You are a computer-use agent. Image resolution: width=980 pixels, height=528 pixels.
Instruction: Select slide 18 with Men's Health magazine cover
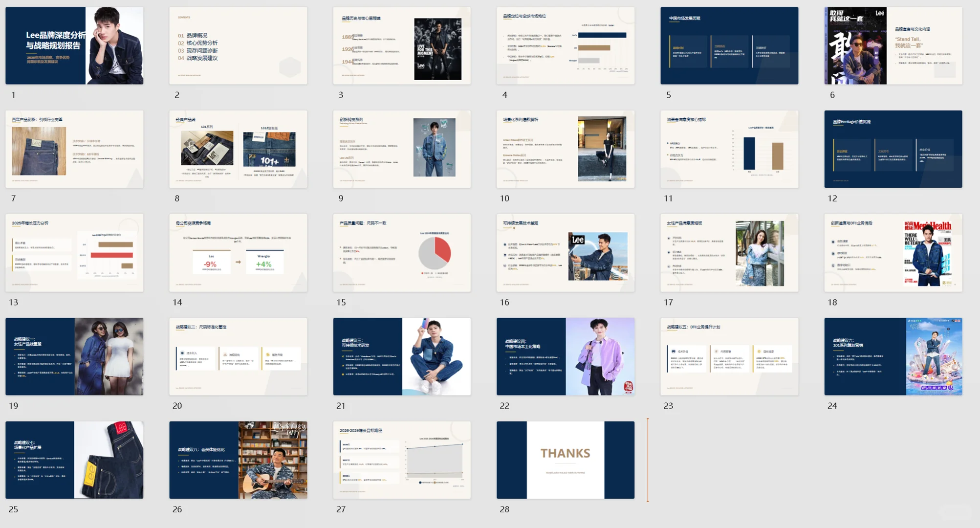pos(893,253)
